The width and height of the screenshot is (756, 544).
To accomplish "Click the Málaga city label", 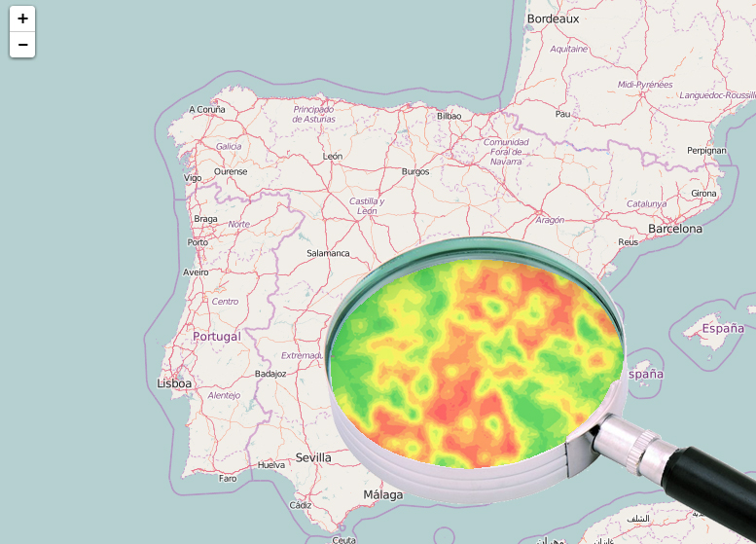I will [x=382, y=495].
